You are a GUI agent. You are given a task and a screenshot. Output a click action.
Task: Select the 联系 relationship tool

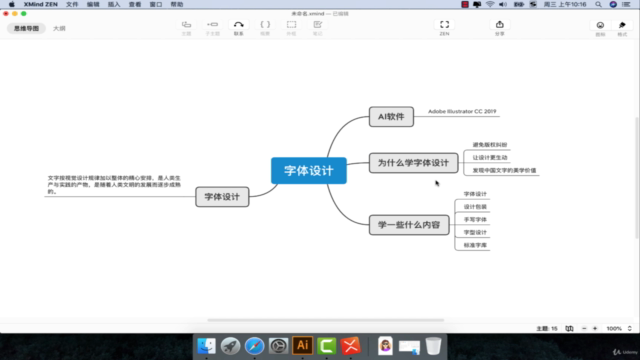[x=239, y=25]
